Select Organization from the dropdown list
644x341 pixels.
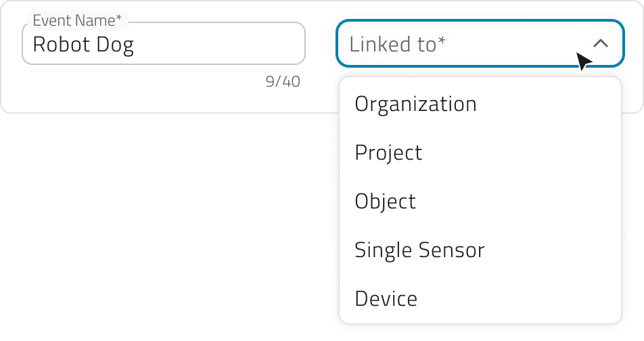[415, 104]
